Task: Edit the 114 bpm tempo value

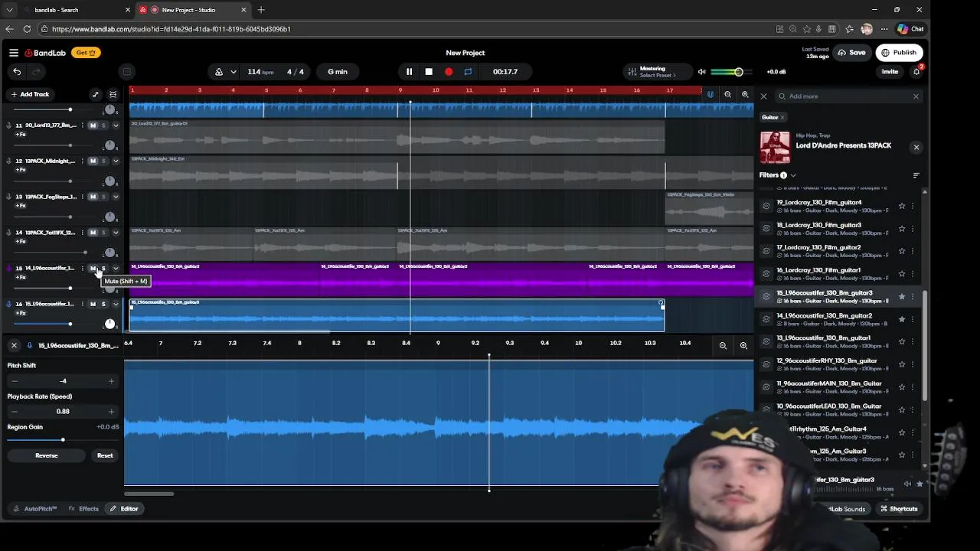Action: tap(260, 72)
